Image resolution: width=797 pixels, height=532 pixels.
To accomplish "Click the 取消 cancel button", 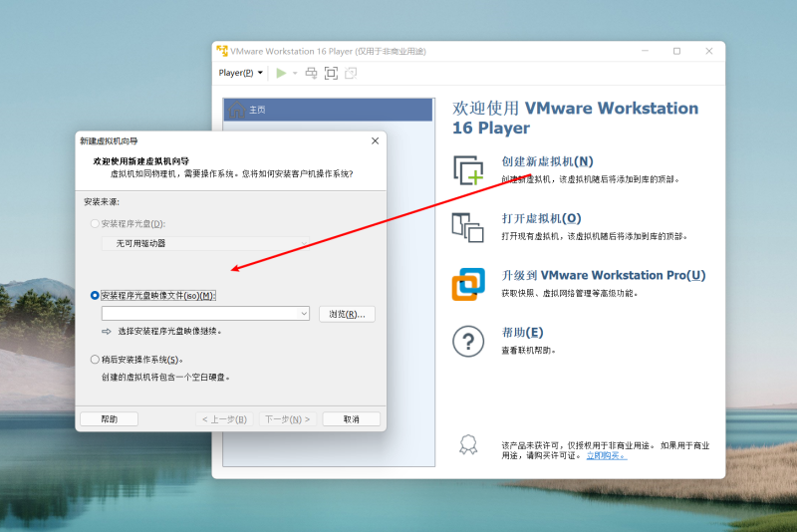I will point(352,419).
